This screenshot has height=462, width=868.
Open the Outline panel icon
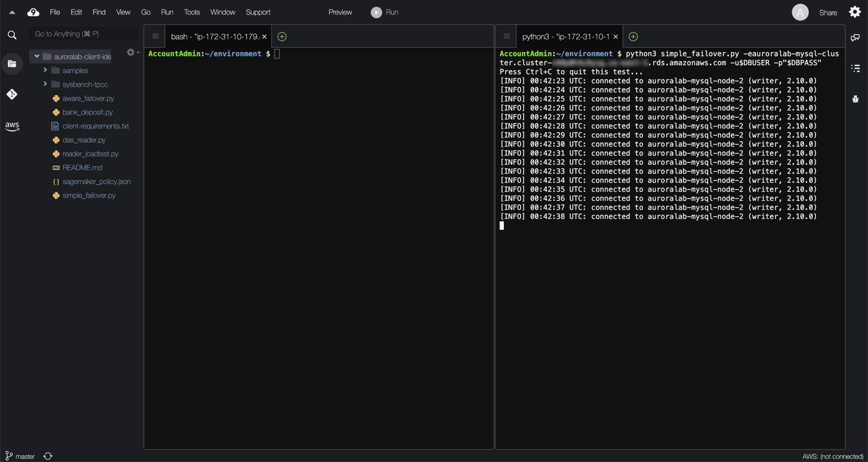click(x=855, y=68)
